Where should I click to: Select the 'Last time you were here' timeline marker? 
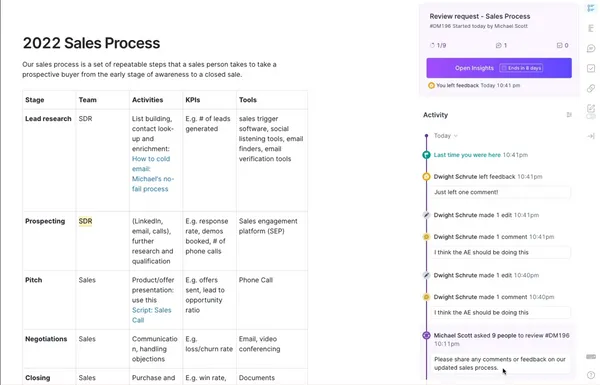pos(426,155)
